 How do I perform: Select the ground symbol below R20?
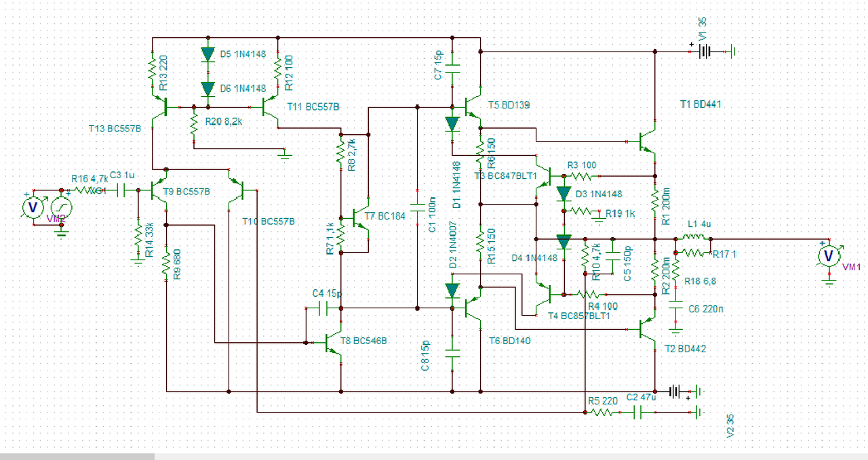point(285,155)
